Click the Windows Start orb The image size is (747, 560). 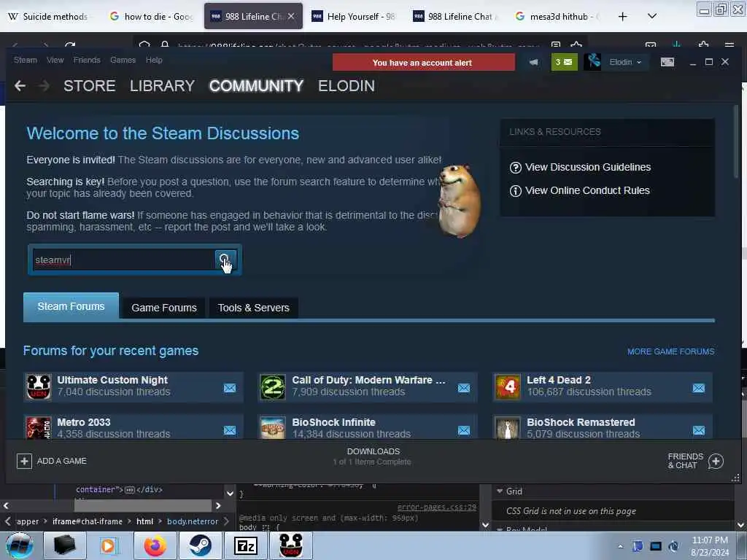(20, 545)
